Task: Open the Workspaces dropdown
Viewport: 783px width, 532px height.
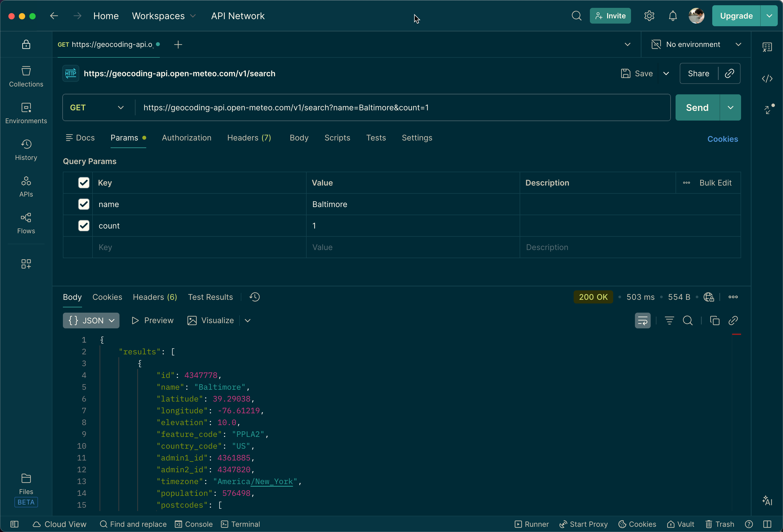Action: 164,16
